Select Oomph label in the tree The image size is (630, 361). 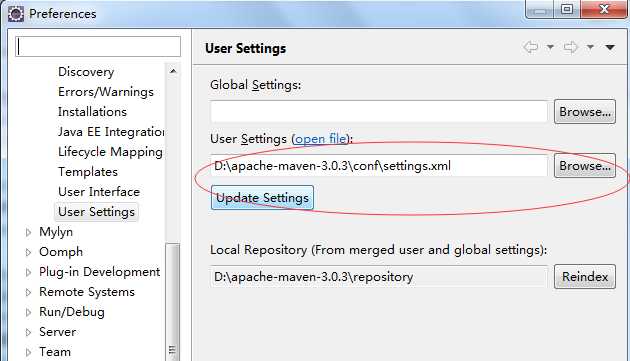coord(61,252)
